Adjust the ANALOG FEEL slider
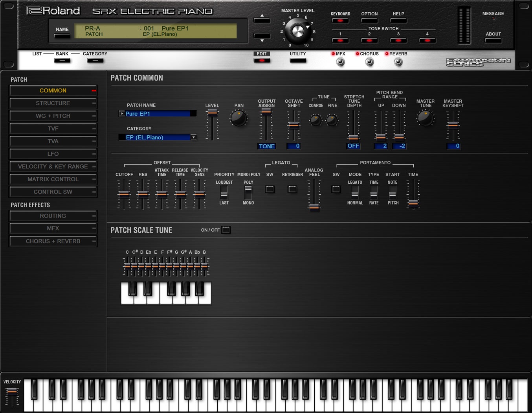The height and width of the screenshot is (413, 532). (314, 208)
